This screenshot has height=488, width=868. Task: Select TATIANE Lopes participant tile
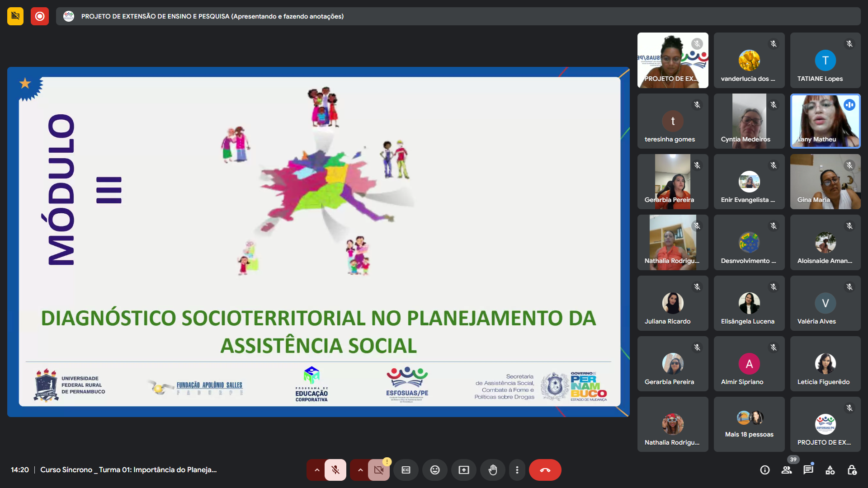coord(825,60)
